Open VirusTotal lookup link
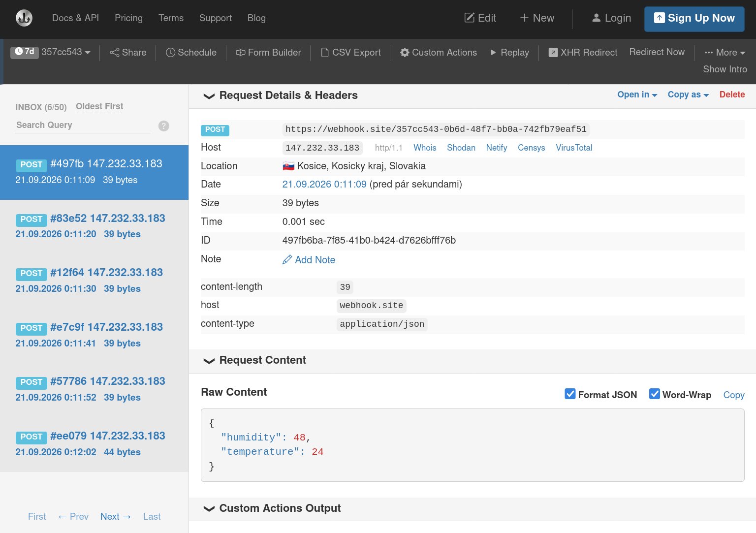 click(574, 148)
